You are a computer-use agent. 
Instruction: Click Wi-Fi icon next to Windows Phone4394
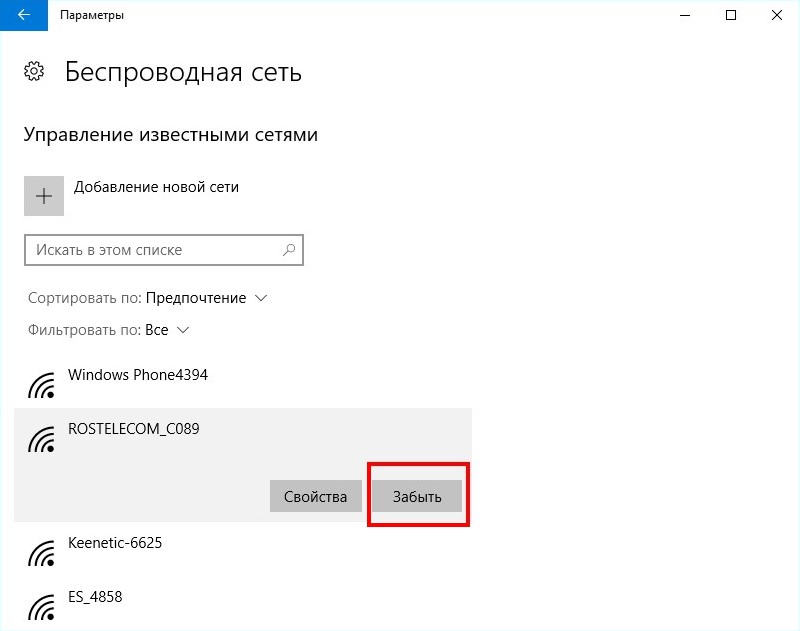point(42,386)
